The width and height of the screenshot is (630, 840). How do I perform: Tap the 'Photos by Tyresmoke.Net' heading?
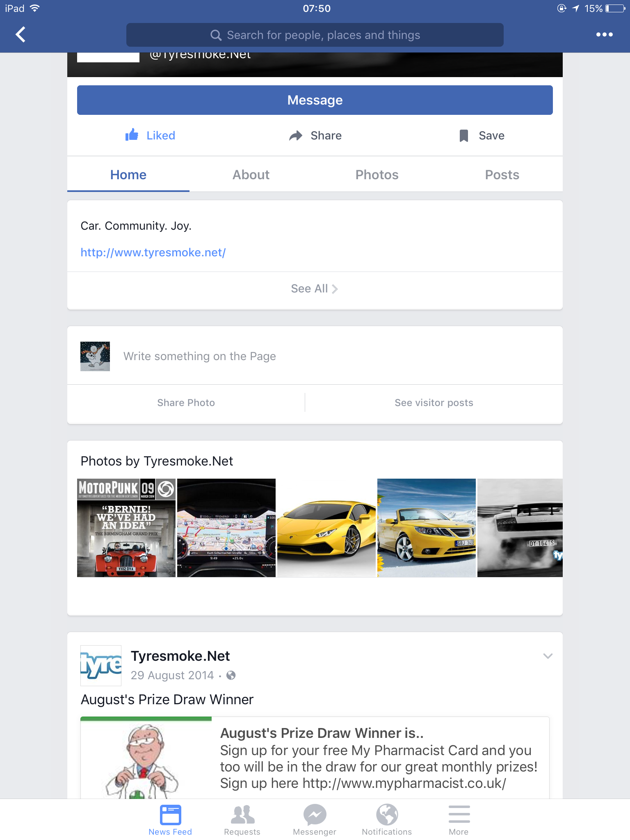(157, 461)
